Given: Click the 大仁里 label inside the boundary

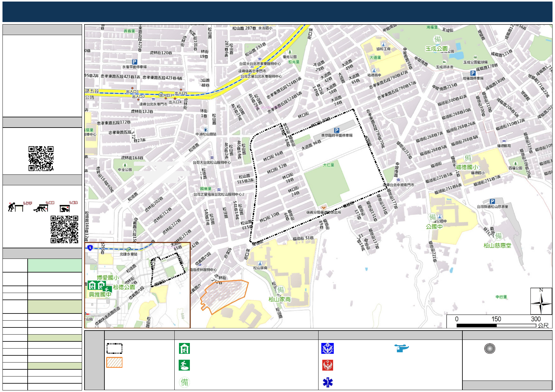Looking at the screenshot, I should point(328,165).
